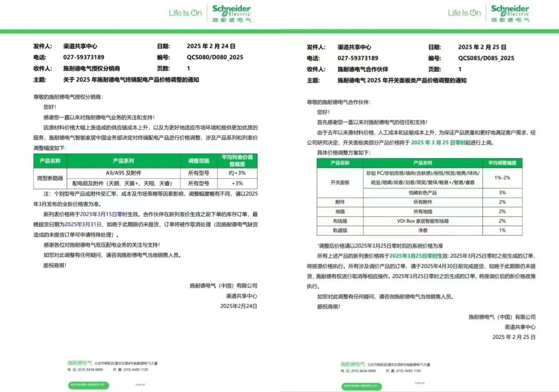The width and height of the screenshot is (559, 392).
Task: Click the 平均列表价调整幅度 table header
Action: coord(238,161)
